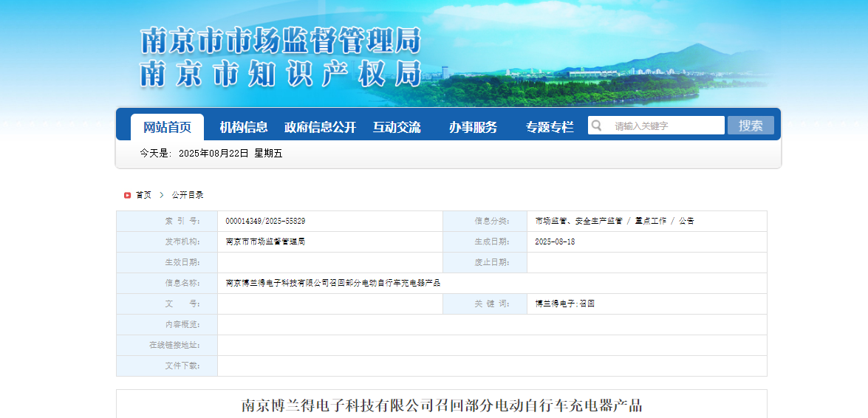Select the 信息名称 title value text
The width and height of the screenshot is (868, 418).
[x=332, y=283]
